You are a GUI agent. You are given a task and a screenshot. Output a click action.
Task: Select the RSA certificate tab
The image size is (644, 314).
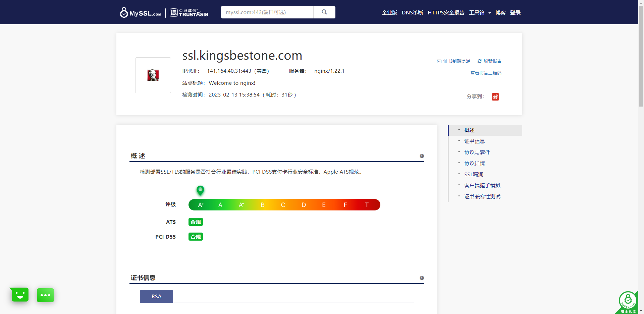(x=156, y=297)
